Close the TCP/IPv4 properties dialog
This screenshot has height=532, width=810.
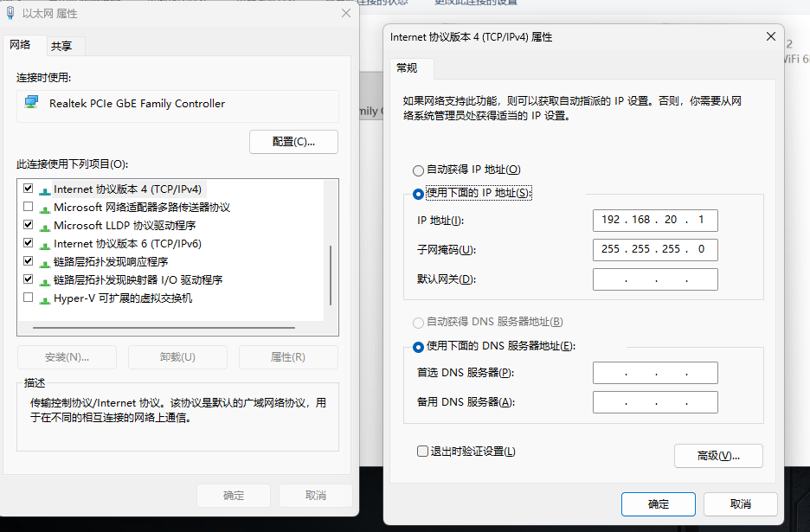(771, 36)
